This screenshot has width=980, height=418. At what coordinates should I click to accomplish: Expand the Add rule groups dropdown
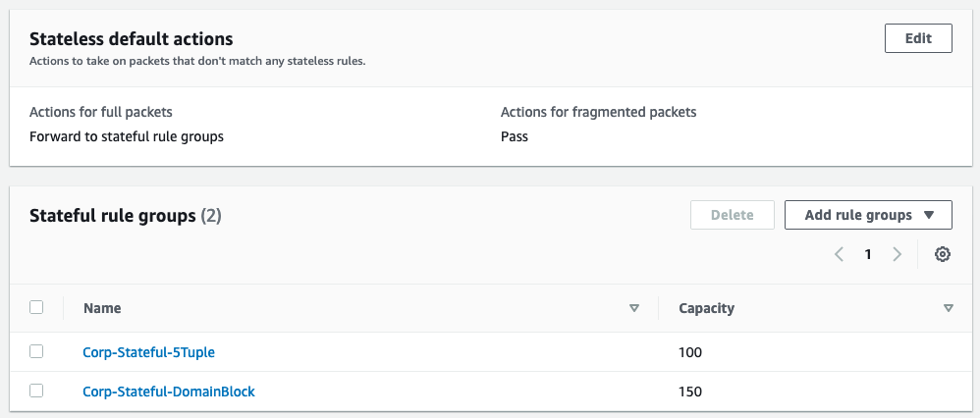868,215
